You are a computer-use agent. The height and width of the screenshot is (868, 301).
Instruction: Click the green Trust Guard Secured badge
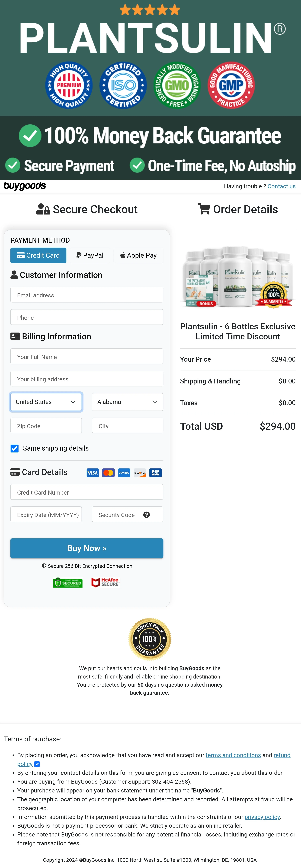68,583
